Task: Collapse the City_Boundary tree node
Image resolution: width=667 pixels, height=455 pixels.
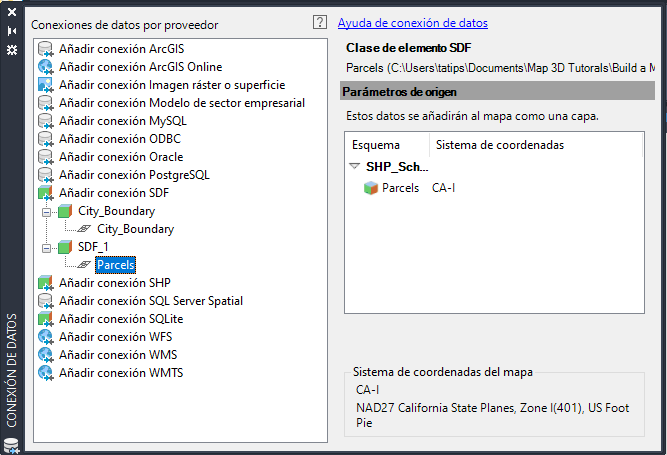Action: point(46,212)
